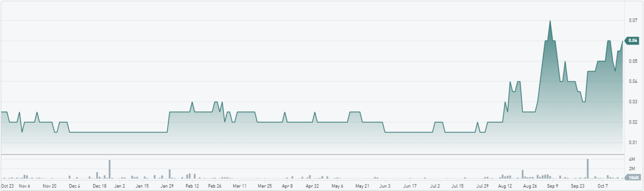Select the Apr 22 date label
The height and width of the screenshot is (191, 644).
point(312,185)
